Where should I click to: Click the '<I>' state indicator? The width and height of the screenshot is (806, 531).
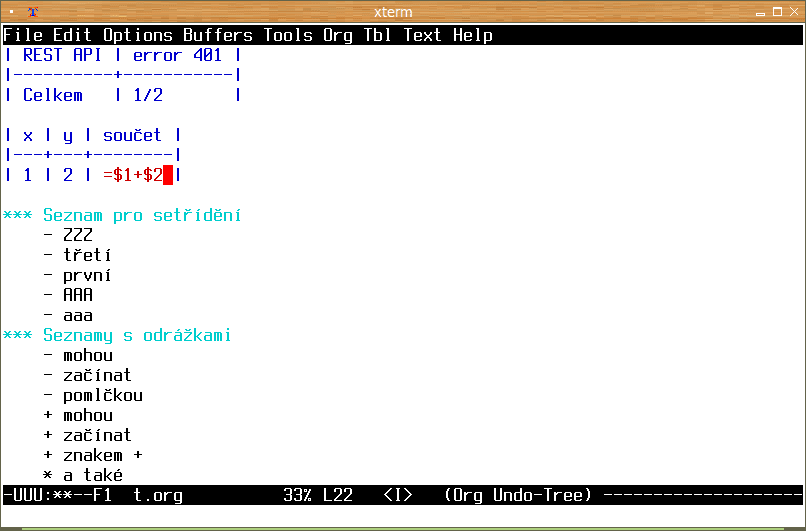pos(398,496)
